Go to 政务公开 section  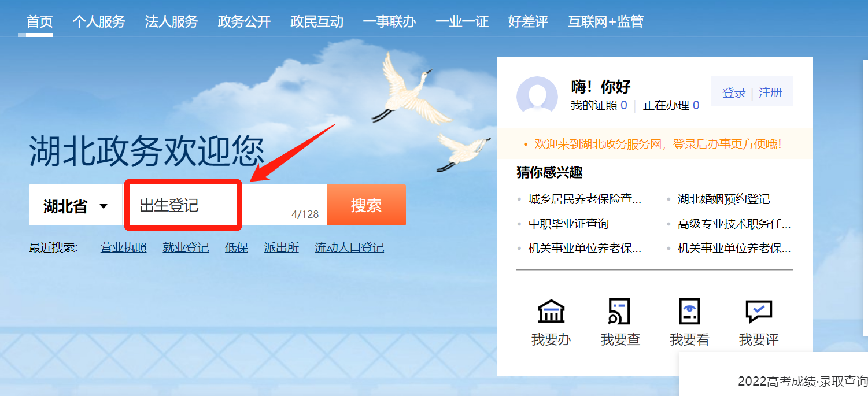pos(245,22)
